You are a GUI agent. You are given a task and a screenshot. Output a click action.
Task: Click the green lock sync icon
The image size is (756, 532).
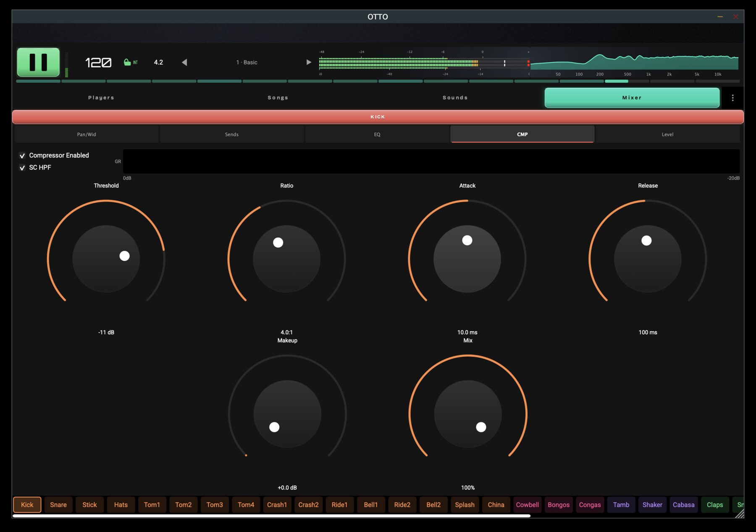pyautogui.click(x=127, y=62)
